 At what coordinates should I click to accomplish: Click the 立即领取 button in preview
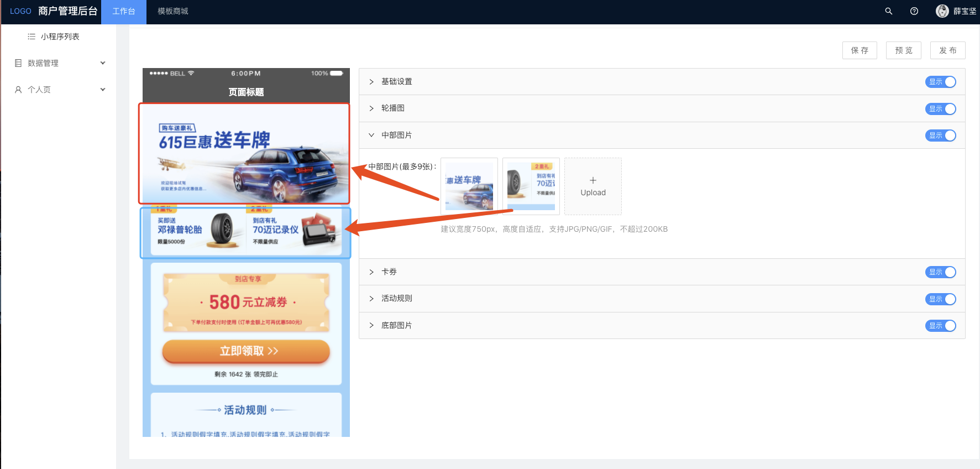(x=246, y=351)
